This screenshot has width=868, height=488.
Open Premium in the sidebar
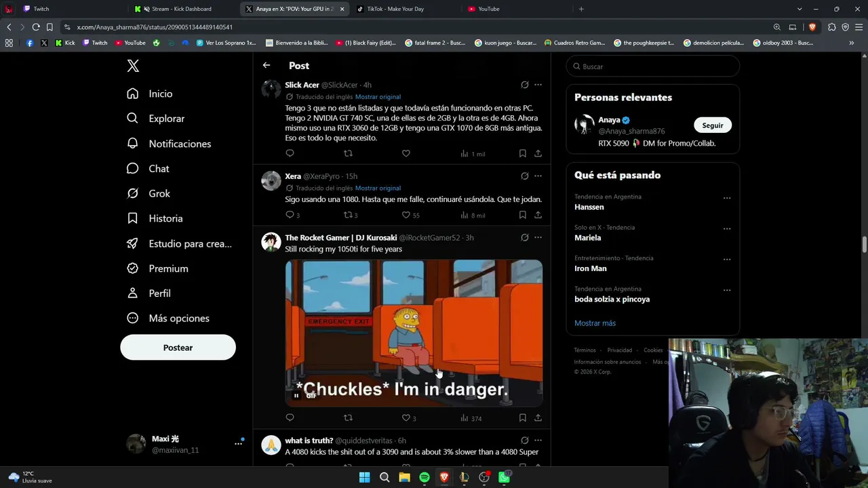(157, 268)
